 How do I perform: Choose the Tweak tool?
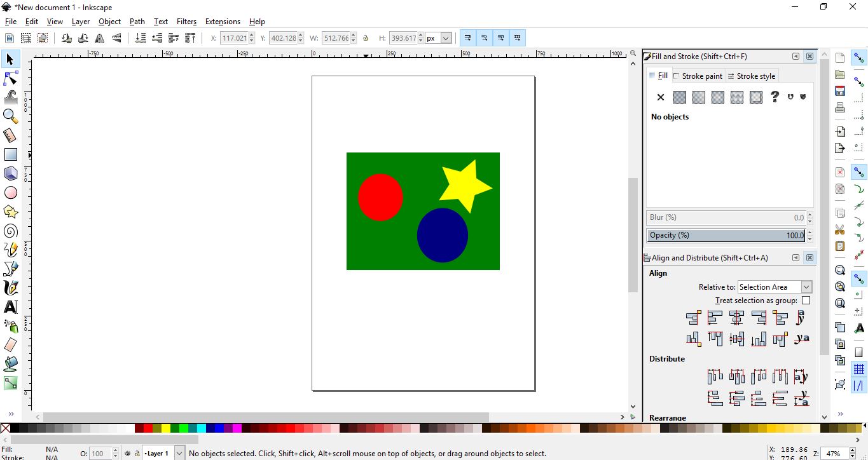point(11,97)
